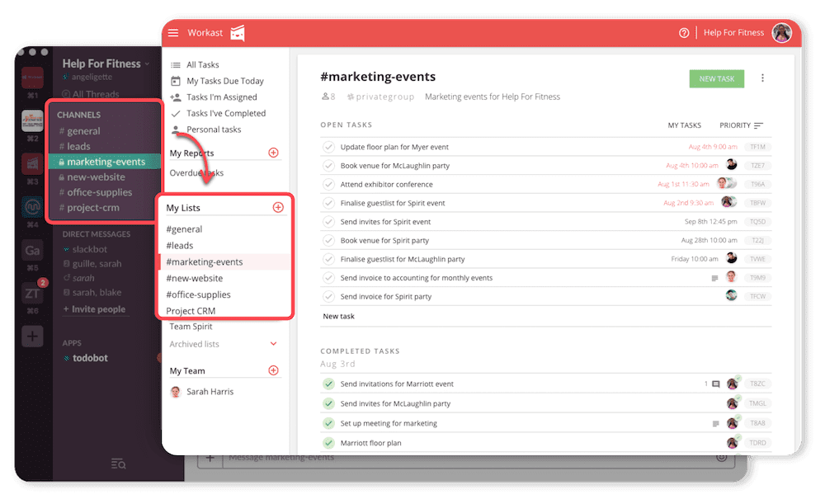Image resolution: width=825 pixels, height=504 pixels.
Task: Open the help question mark icon
Action: pyautogui.click(x=684, y=33)
